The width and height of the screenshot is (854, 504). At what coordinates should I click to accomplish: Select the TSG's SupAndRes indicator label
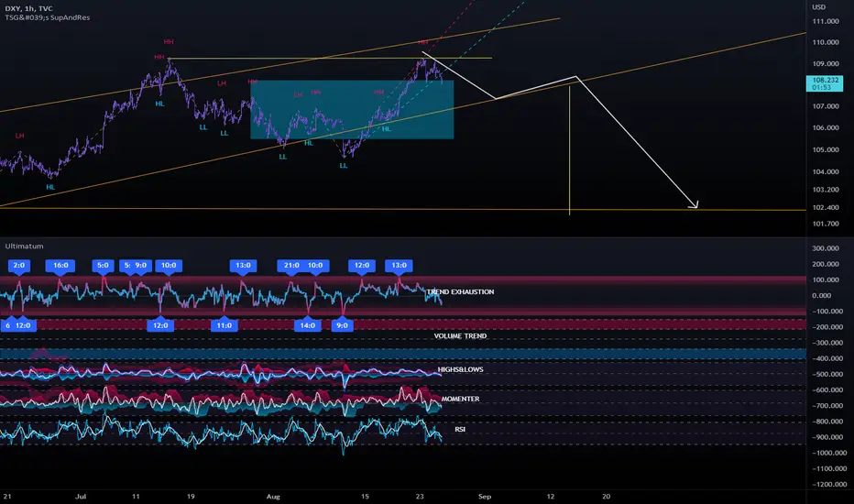(x=48, y=17)
